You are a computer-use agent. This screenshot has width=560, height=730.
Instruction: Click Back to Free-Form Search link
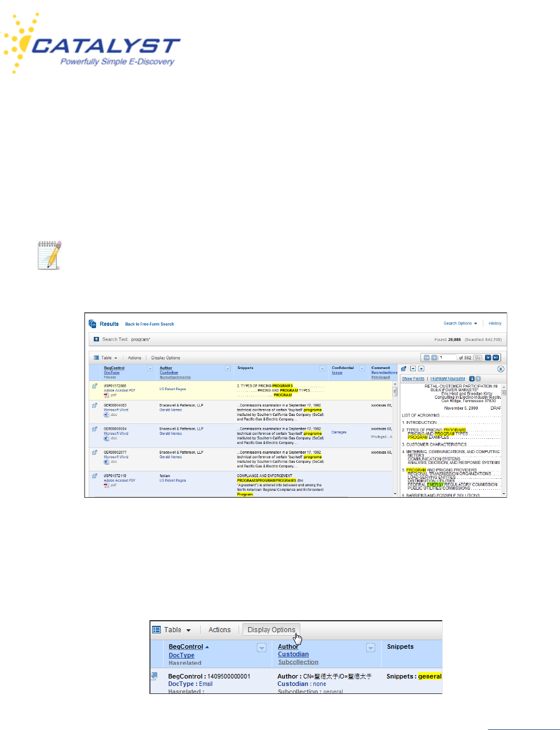coord(149,324)
